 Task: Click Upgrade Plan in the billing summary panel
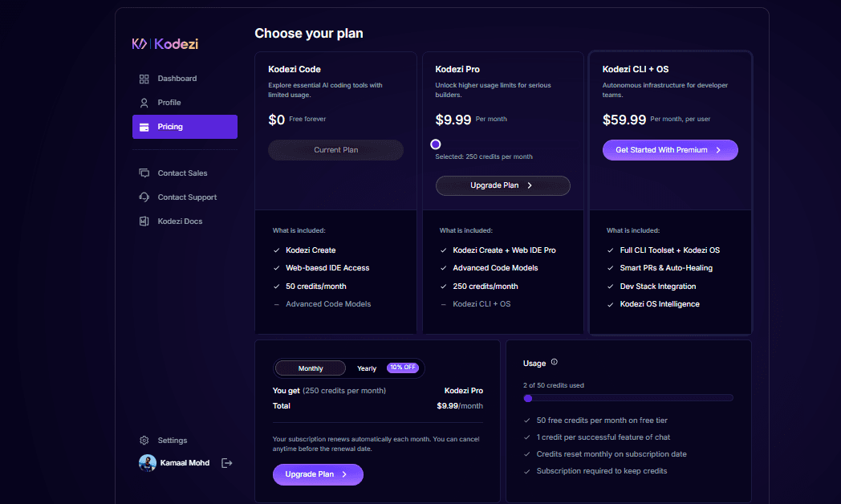pos(318,474)
